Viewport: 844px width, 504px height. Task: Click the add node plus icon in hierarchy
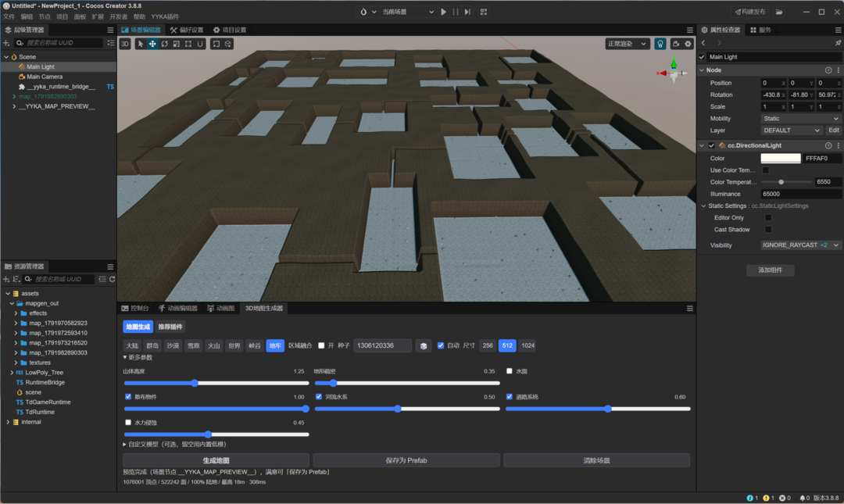point(6,42)
